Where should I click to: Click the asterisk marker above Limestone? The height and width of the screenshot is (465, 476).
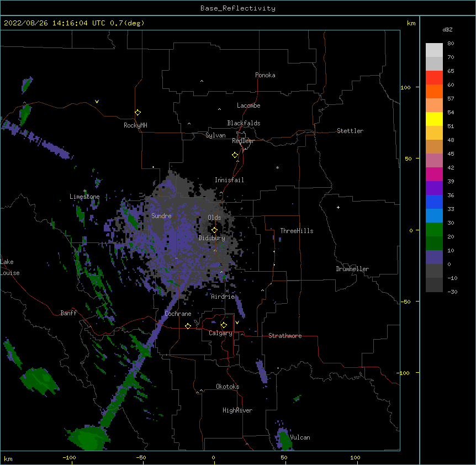pos(85,191)
